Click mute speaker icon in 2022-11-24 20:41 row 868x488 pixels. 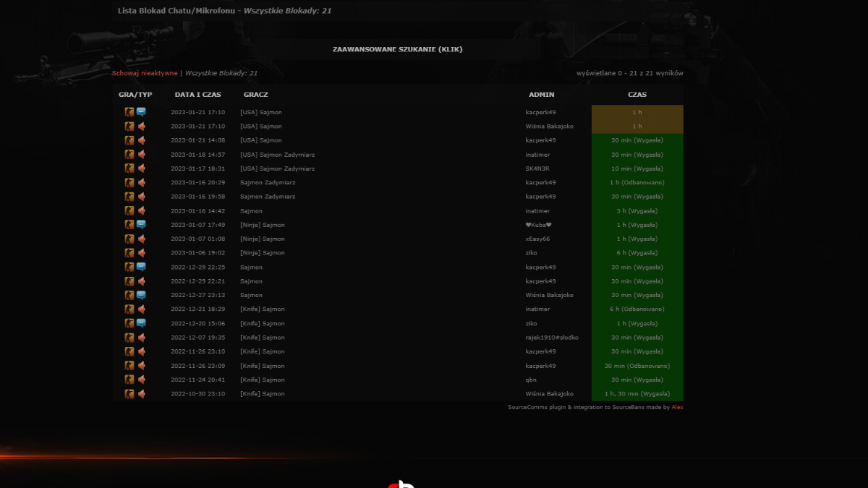pos(141,380)
